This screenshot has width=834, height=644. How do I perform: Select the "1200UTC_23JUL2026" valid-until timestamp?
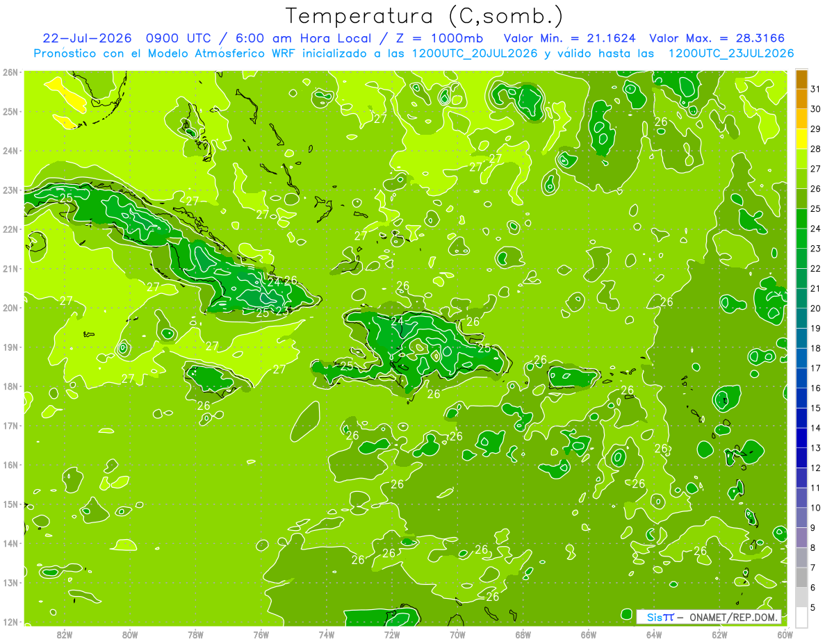[731, 53]
